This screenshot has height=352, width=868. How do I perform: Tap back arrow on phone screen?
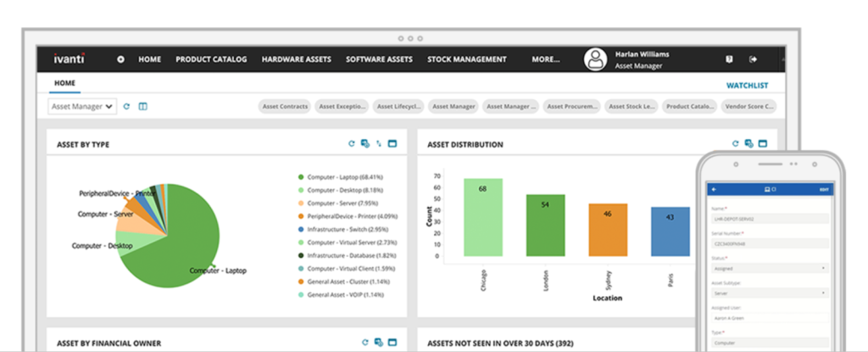pos(714,190)
